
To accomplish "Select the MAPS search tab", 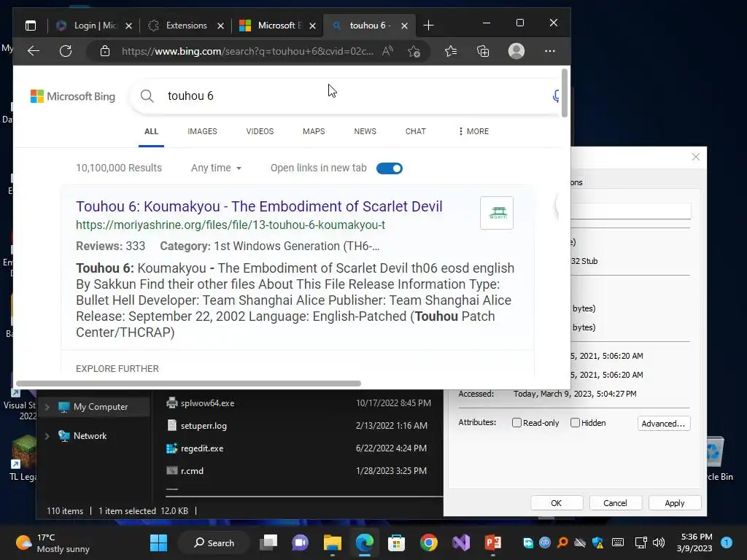I will (x=314, y=131).
